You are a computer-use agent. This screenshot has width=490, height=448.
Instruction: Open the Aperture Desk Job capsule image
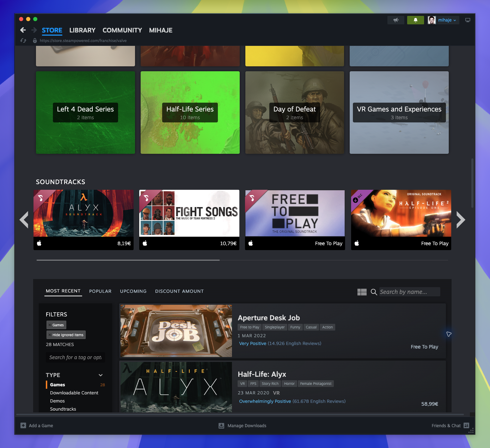(176, 331)
